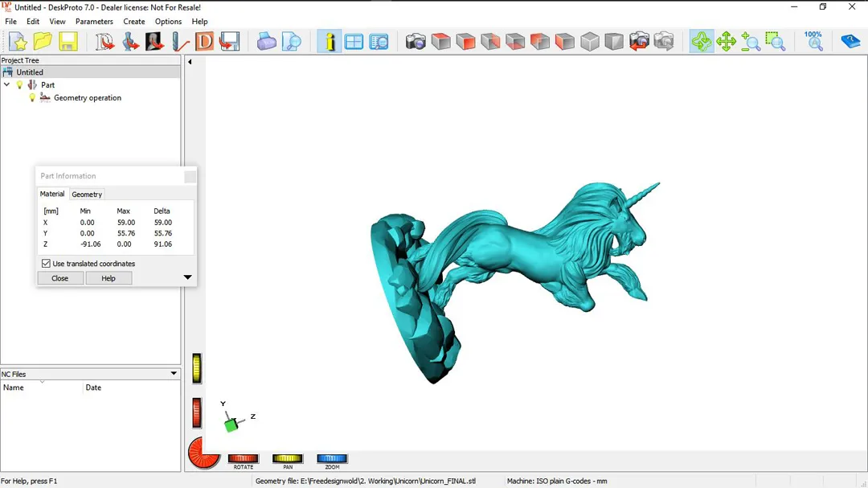Select the Part tree item
Viewport: 868px width, 488px height.
47,84
